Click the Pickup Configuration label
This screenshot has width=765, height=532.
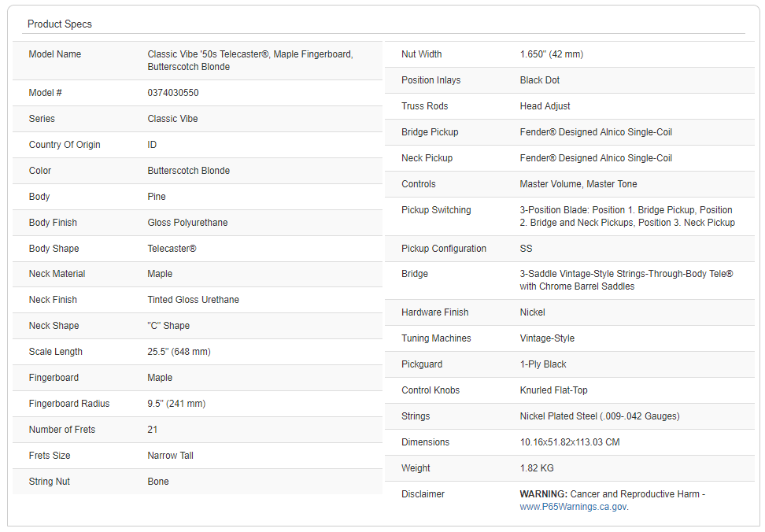(444, 248)
